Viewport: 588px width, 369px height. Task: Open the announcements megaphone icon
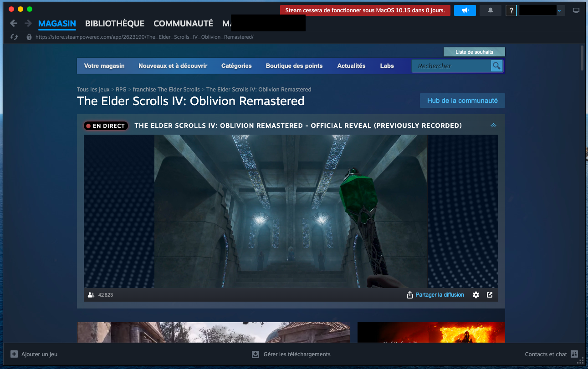465,10
